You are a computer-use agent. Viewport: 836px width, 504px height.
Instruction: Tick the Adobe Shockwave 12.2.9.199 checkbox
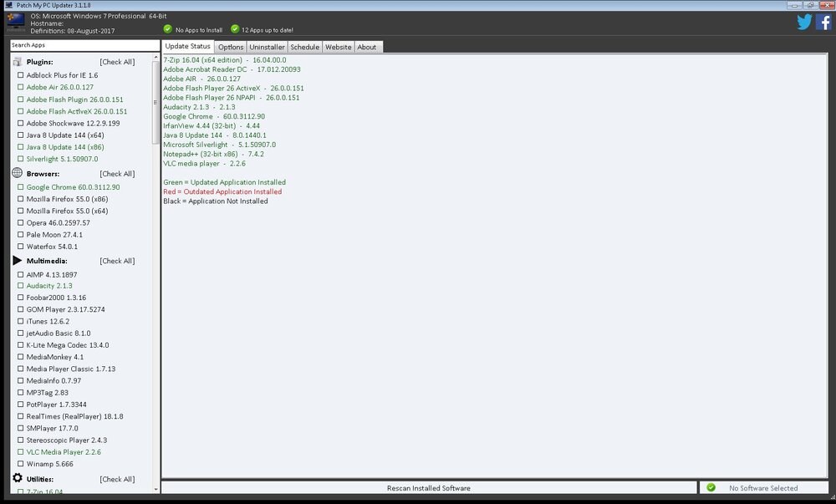21,123
